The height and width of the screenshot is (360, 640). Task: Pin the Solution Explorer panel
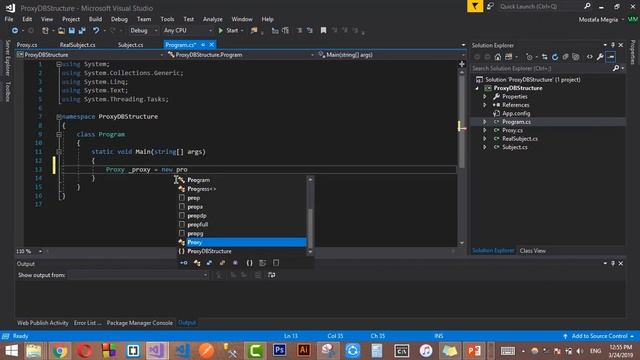tap(613, 45)
